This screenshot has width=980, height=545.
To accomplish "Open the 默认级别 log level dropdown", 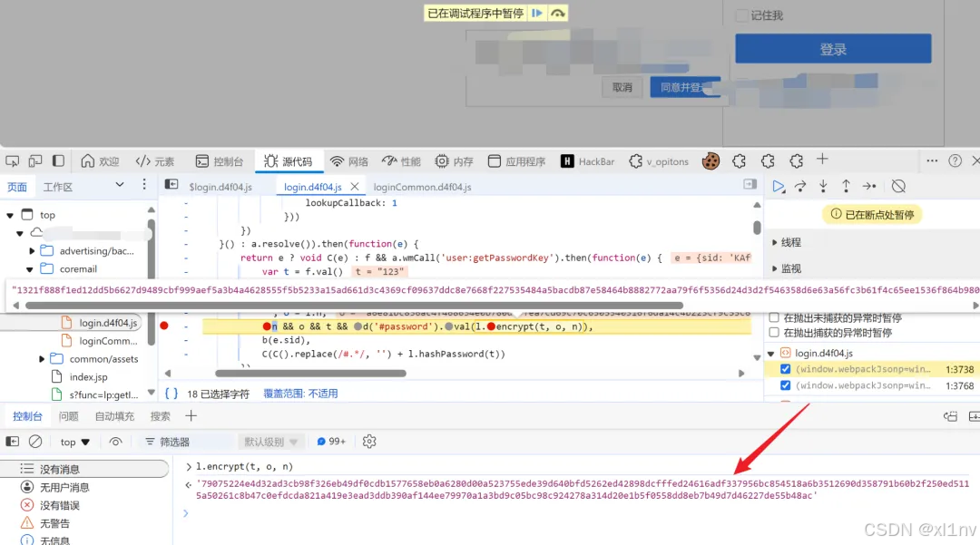I will click(270, 442).
